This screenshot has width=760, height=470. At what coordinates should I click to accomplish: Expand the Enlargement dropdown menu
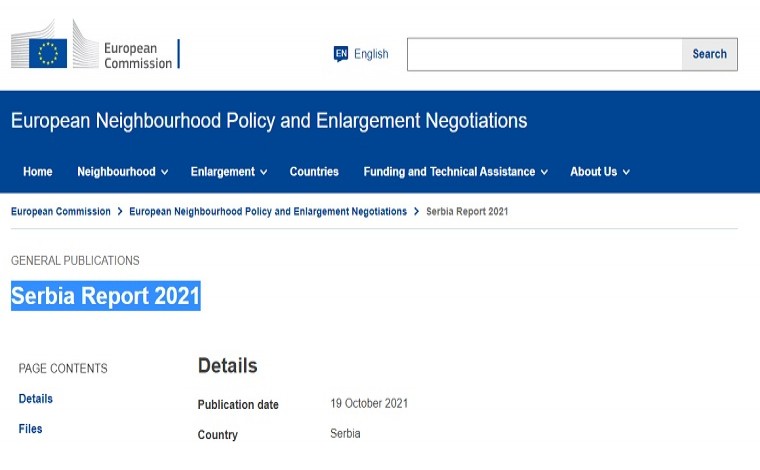pos(229,172)
